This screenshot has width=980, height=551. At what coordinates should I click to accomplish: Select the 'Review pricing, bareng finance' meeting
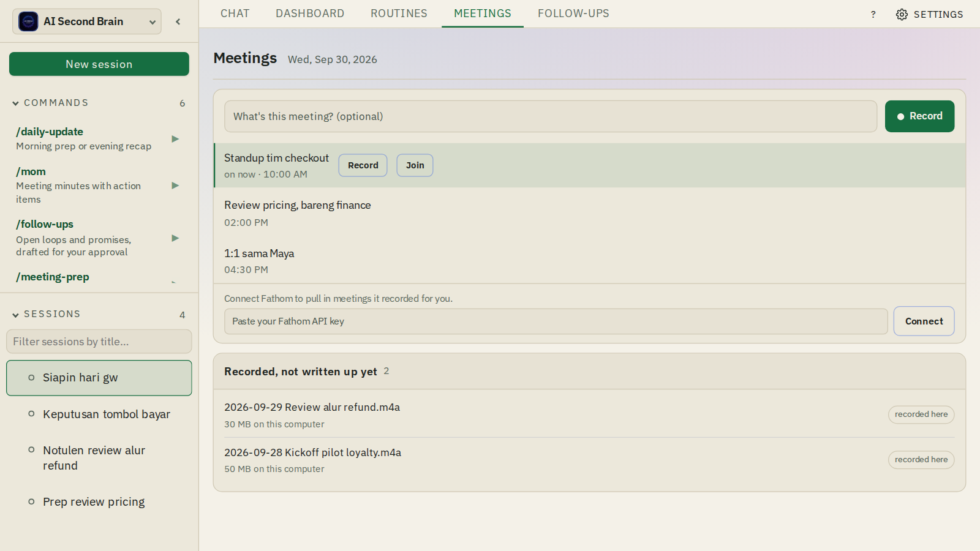click(589, 213)
